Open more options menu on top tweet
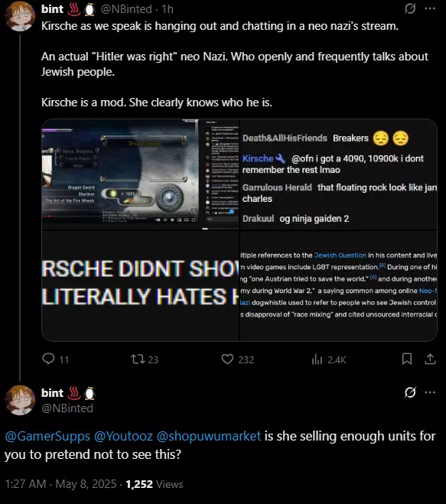Image resolution: width=446 pixels, height=504 pixels. coord(430,8)
